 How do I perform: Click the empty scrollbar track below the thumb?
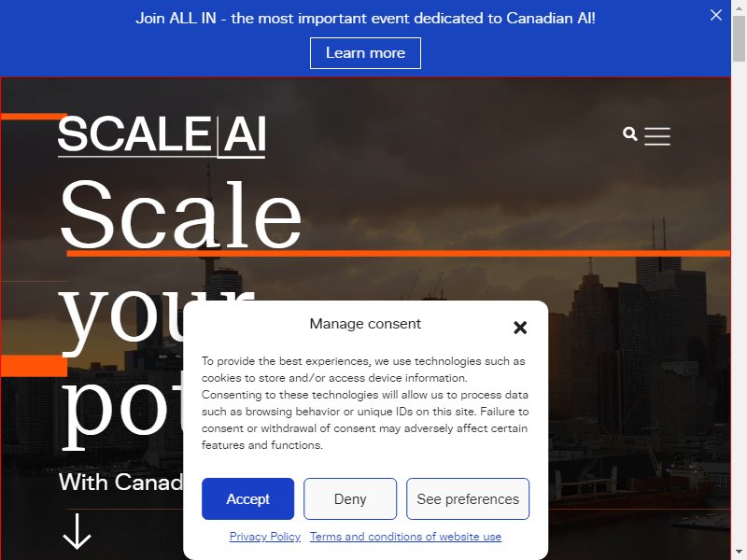tap(739, 305)
